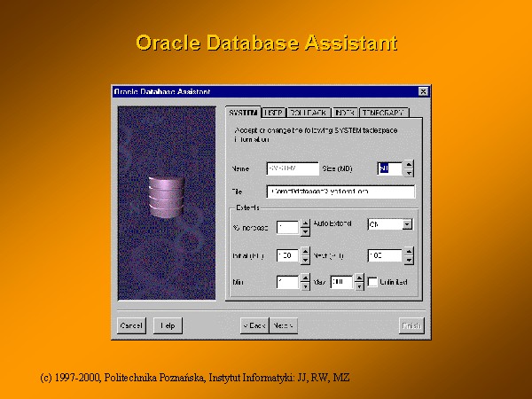Viewport: 532px width, 399px height.
Task: Decrease Initial extent with down arrow
Action: click(x=305, y=260)
